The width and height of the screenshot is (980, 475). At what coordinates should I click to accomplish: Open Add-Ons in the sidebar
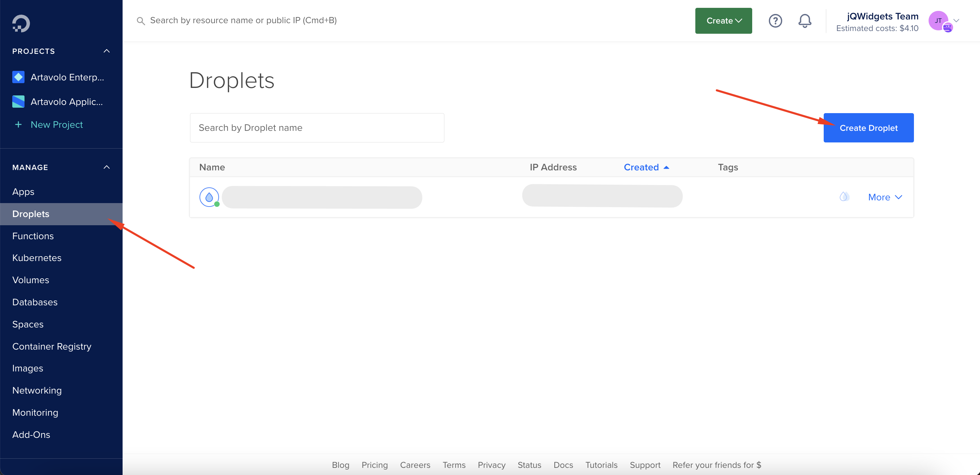click(x=31, y=435)
